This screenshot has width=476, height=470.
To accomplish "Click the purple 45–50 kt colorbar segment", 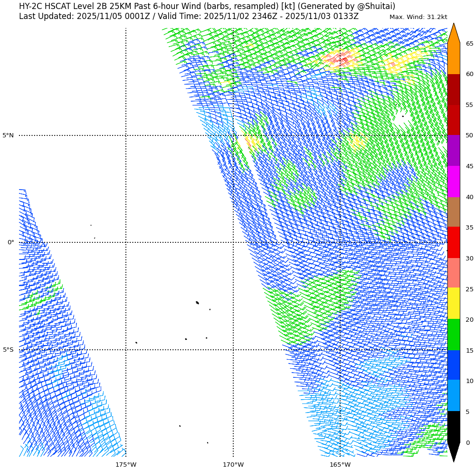I will (454, 150).
